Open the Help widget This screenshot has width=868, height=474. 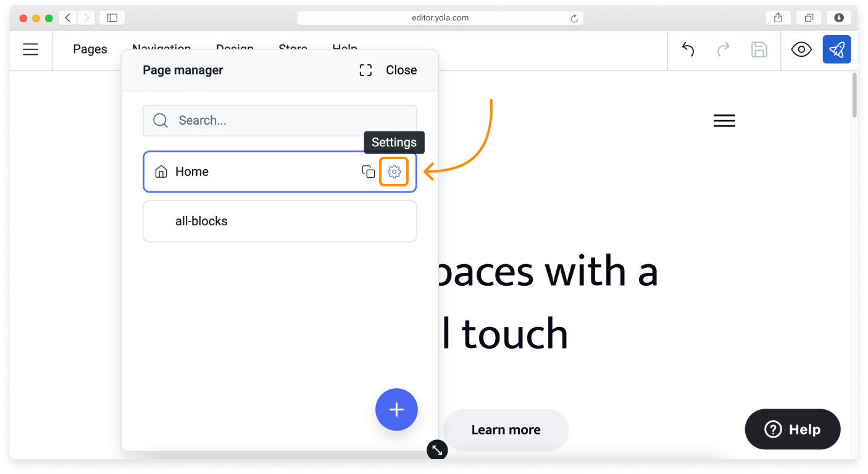(792, 429)
